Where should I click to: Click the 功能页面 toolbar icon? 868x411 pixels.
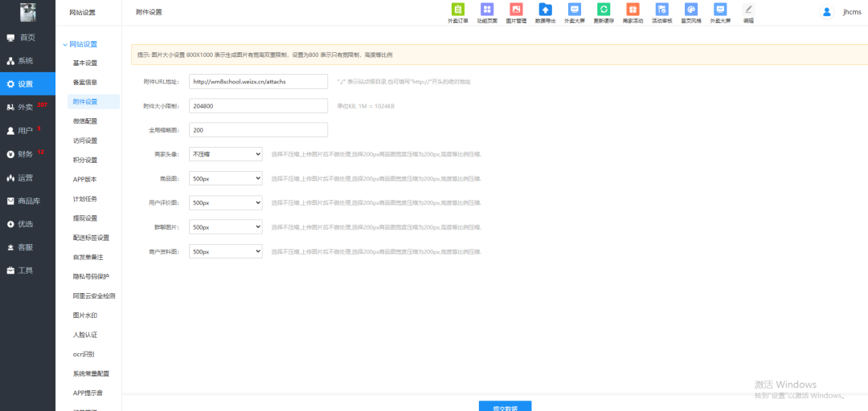[486, 10]
